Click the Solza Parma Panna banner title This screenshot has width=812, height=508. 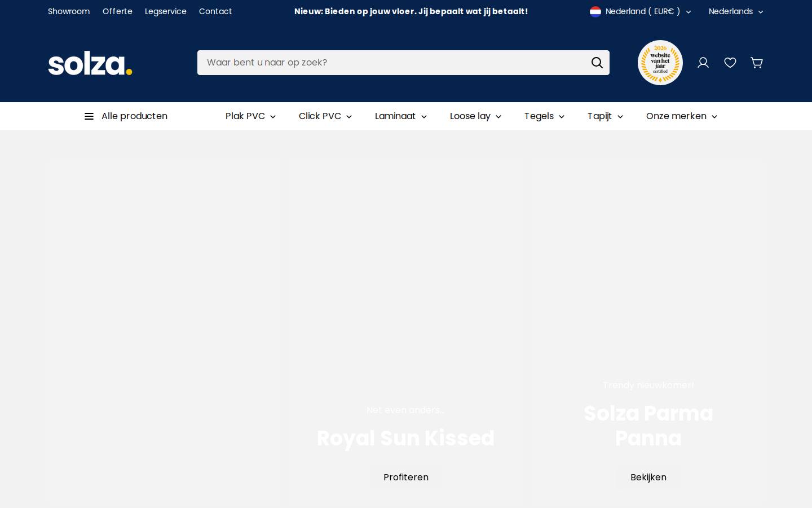click(x=648, y=426)
